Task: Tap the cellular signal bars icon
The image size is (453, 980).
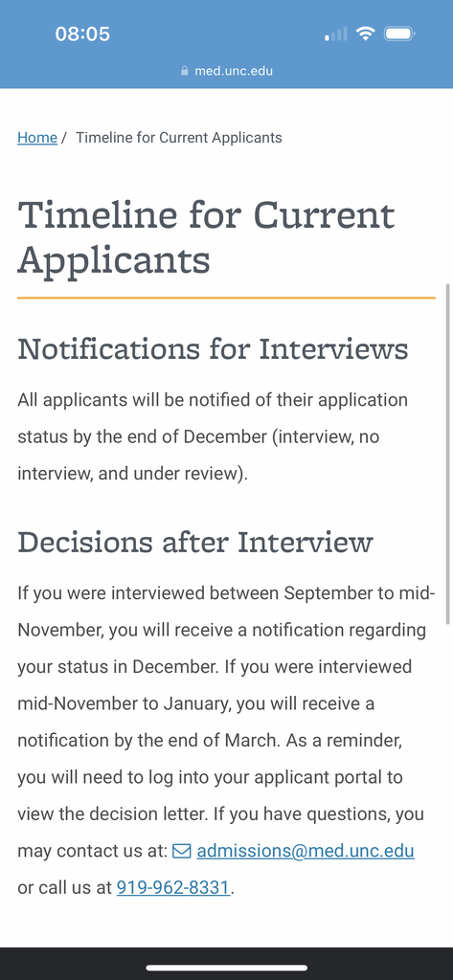Action: coord(336,33)
